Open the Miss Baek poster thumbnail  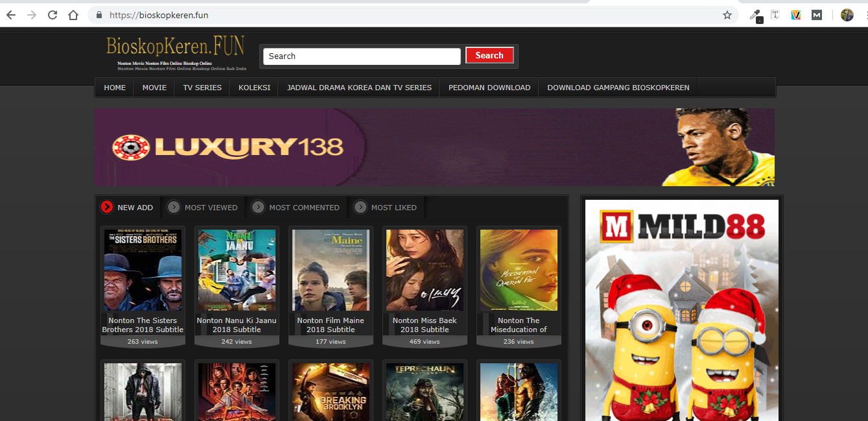[x=425, y=270]
